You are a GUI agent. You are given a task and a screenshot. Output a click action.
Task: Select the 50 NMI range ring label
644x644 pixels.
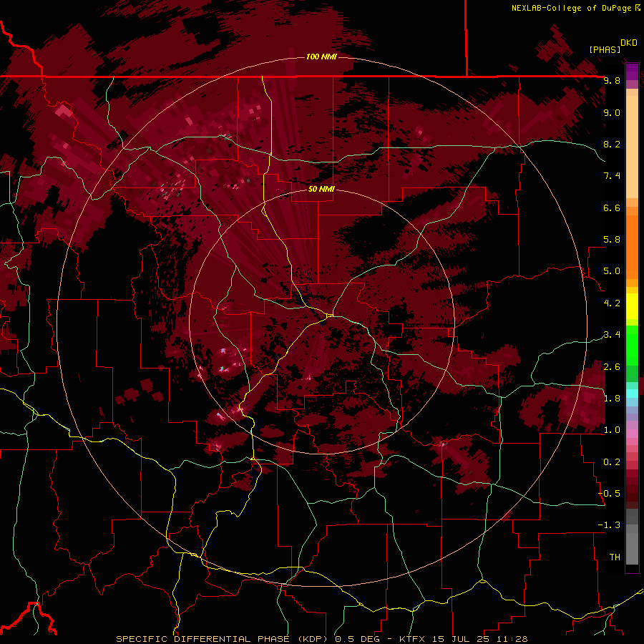point(321,189)
